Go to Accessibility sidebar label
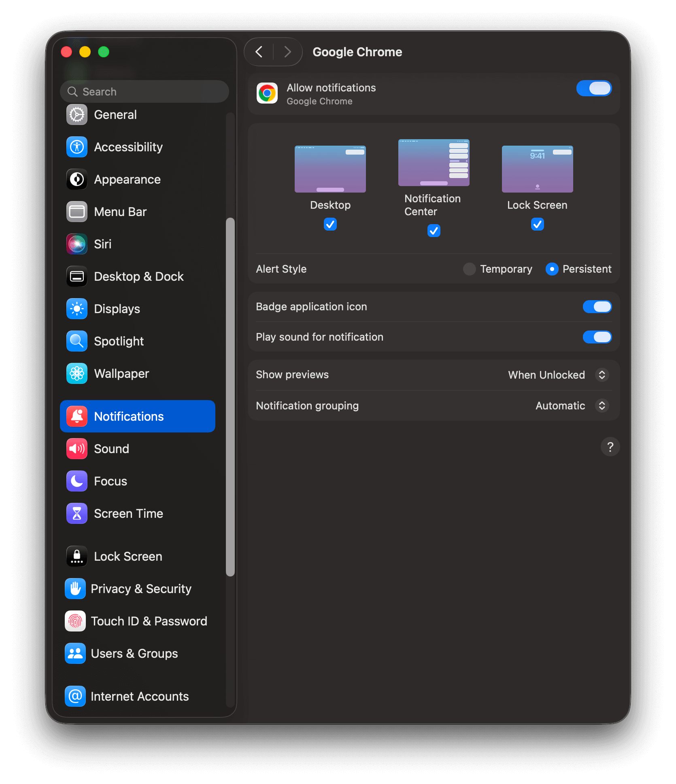 [128, 147]
